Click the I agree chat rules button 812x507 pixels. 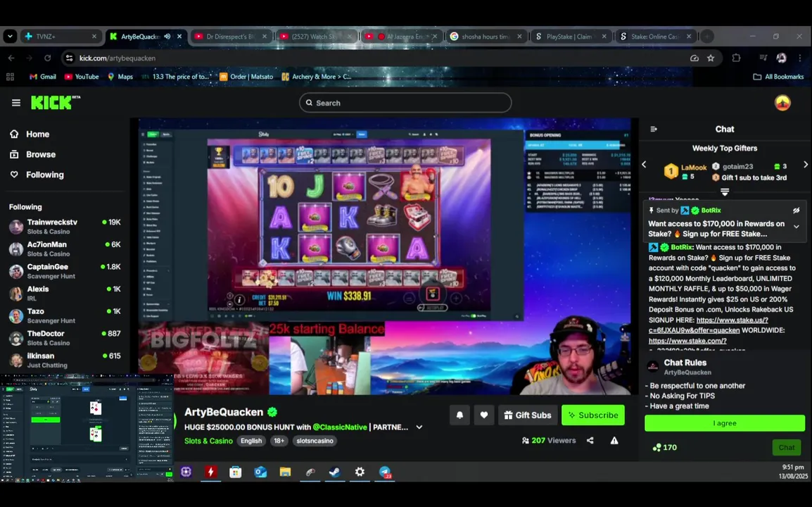coord(725,423)
